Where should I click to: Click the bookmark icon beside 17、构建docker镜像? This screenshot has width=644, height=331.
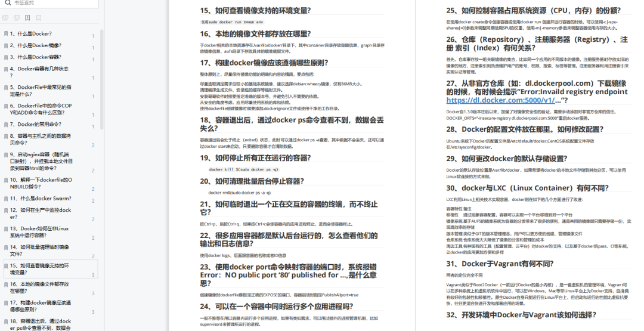[x=6, y=302]
